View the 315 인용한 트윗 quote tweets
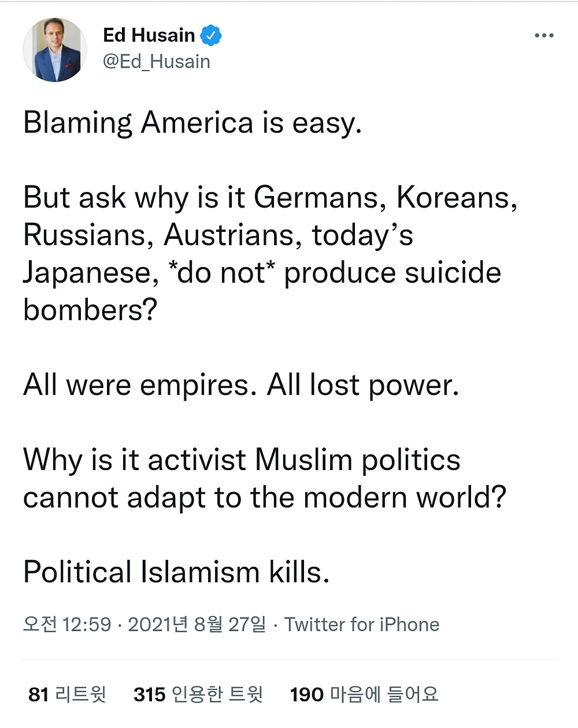Screen dimensions: 578x728 tap(198, 694)
